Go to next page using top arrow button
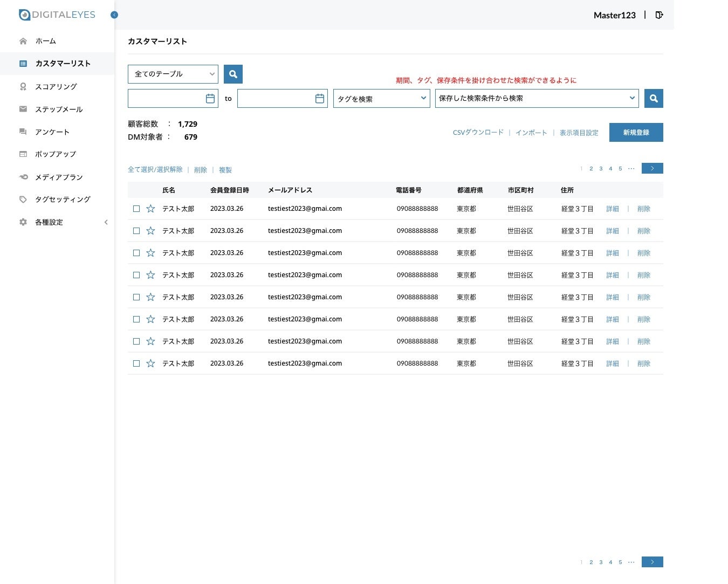728x584 pixels. [x=652, y=169]
